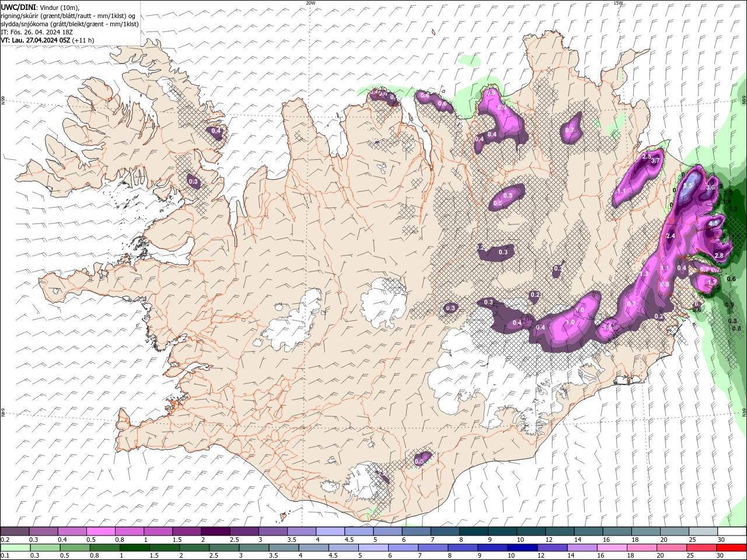Image resolution: width=747 pixels, height=560 pixels.
Task: Select upper legend swatch starting at 0.2
Action: tap(15, 531)
